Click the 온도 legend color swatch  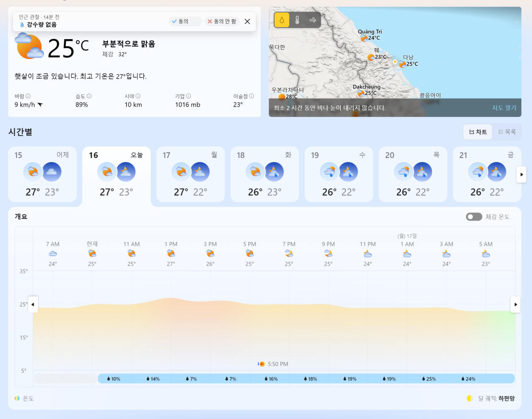point(17,399)
